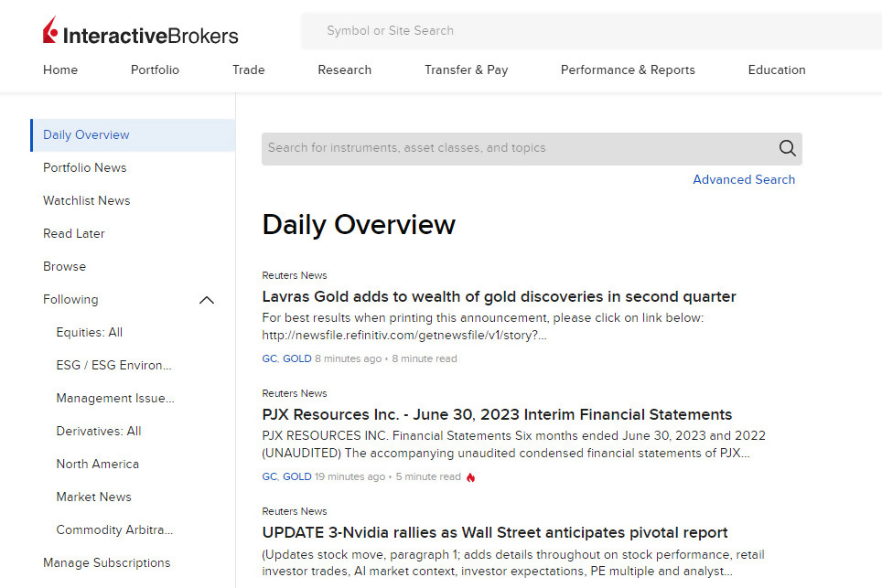This screenshot has width=882, height=588.
Task: Collapse the Following section
Action: click(207, 299)
